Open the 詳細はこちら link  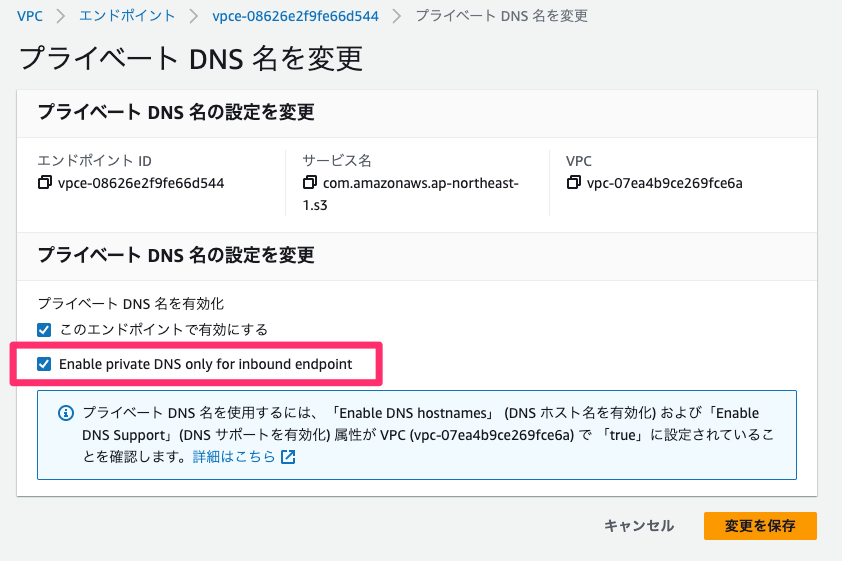[x=234, y=457]
